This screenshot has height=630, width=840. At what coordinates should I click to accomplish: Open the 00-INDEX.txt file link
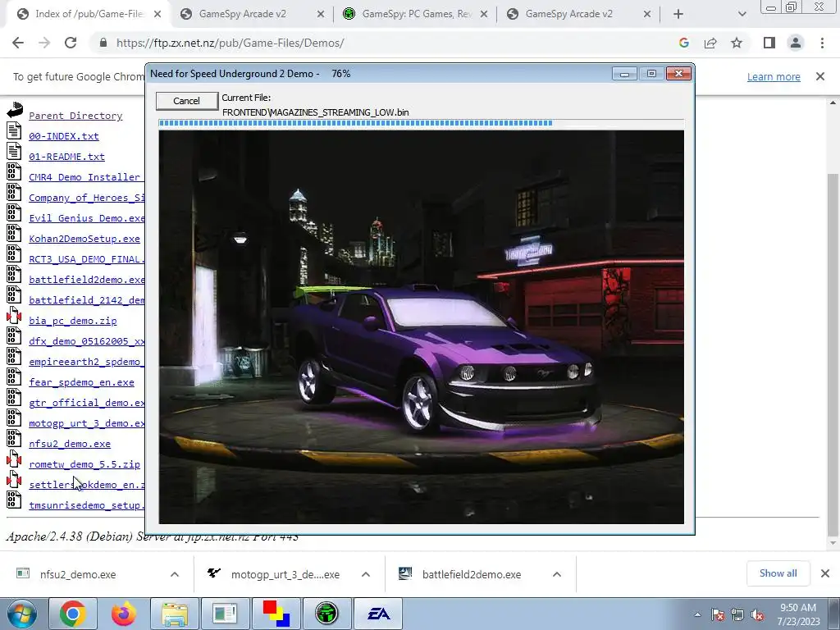(x=64, y=136)
